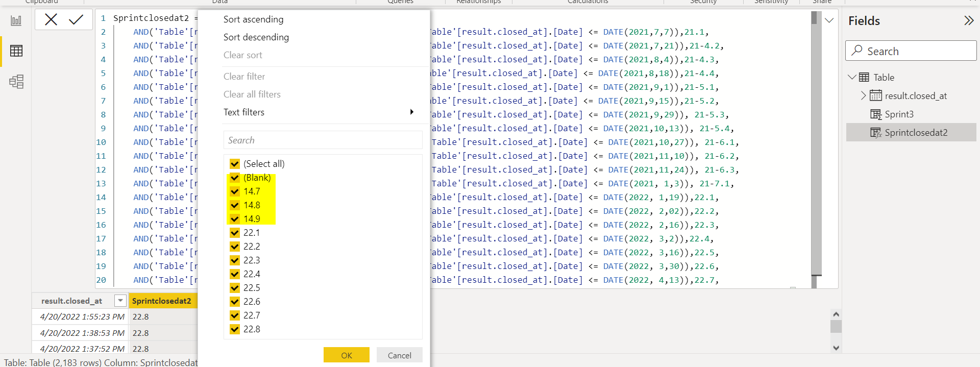Click the result.closed_at calendar field icon
This screenshot has width=980, height=367.
tap(876, 95)
